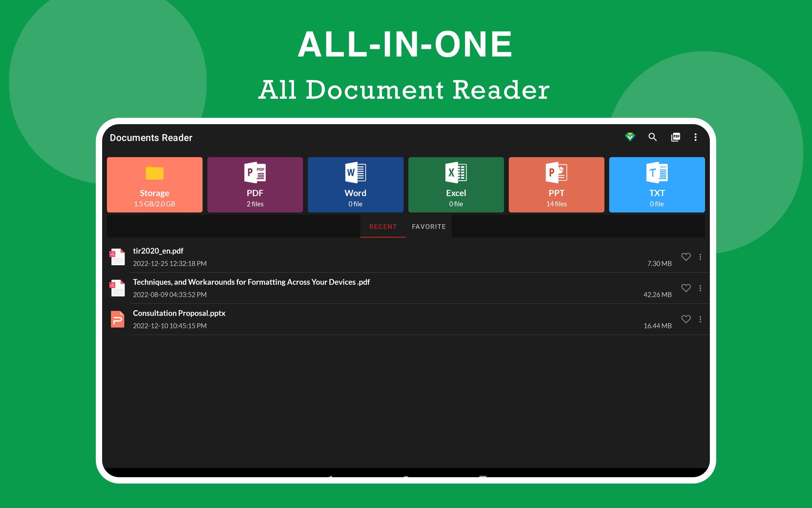812x508 pixels.
Task: Click the 16.44 MB file size
Action: tap(657, 325)
